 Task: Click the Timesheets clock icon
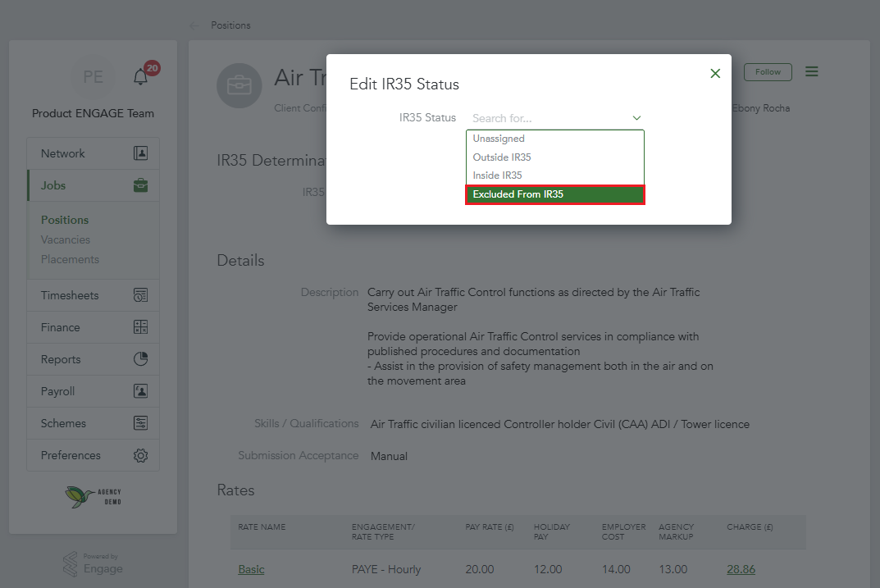pos(140,295)
